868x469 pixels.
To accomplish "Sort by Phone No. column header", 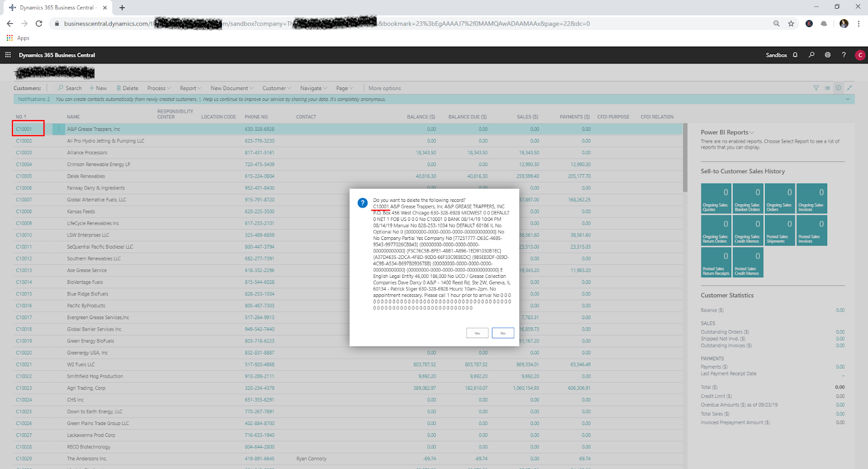I will (257, 117).
